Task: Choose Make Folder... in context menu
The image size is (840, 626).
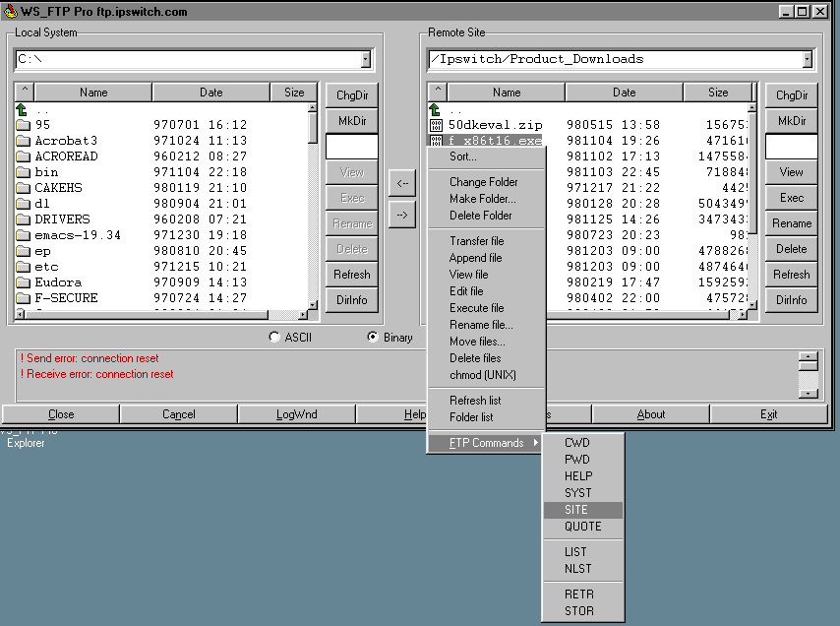Action: 487,199
